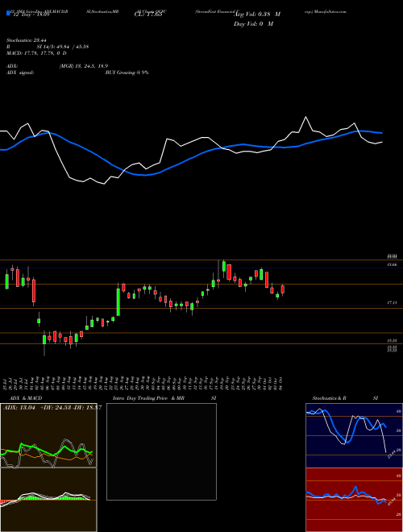Screen dimensions: 403x532
Task: Click the last red candlestick on the chart
Action: pyautogui.click(x=283, y=289)
